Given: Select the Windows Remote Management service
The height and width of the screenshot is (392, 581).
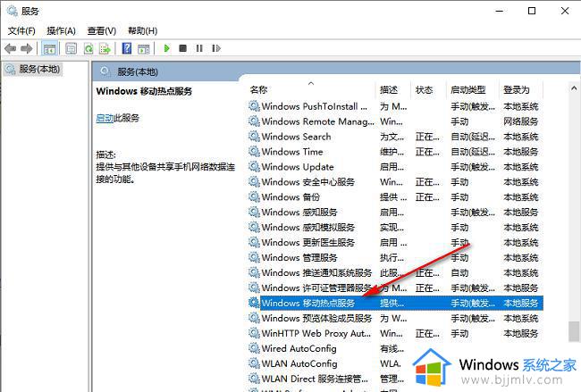Looking at the screenshot, I should (395, 121).
